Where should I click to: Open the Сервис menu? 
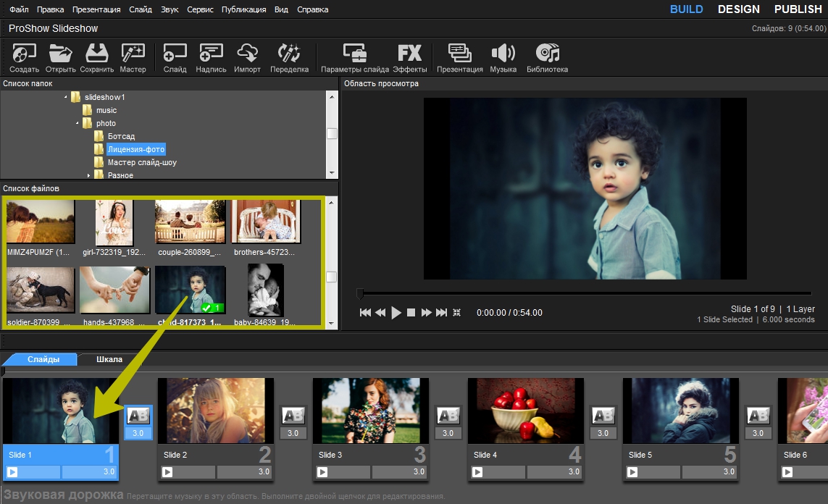point(200,9)
